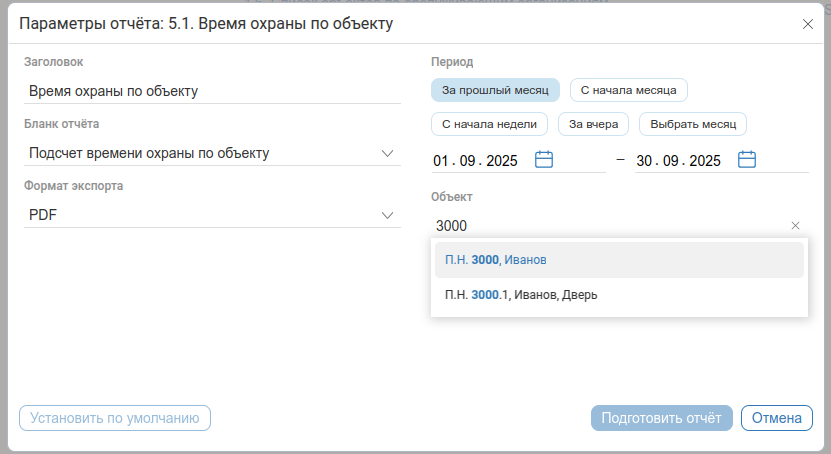
Task: Choose the С начала месяца period
Action: point(628,90)
